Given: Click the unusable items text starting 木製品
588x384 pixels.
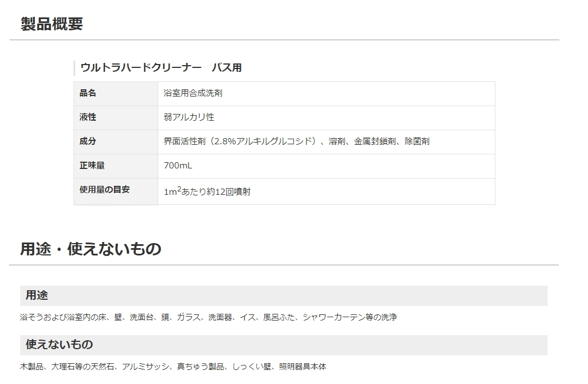Looking at the screenshot, I should tap(173, 367).
